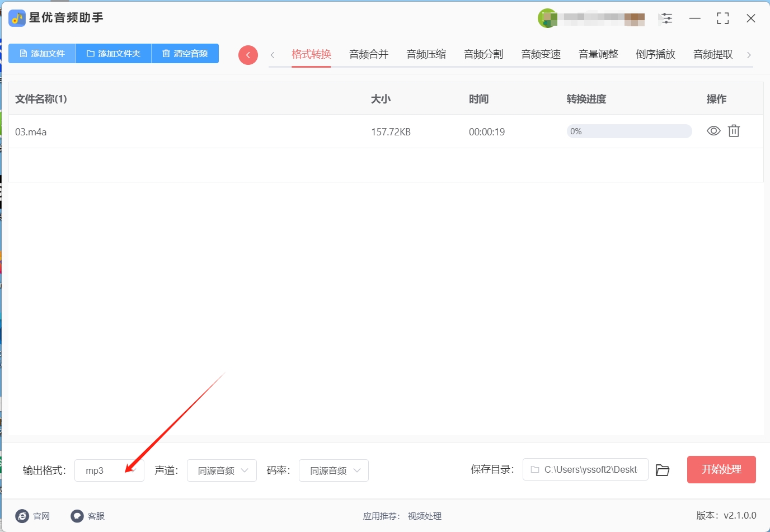Click the 大小 column header
This screenshot has width=770, height=532.
pyautogui.click(x=381, y=99)
